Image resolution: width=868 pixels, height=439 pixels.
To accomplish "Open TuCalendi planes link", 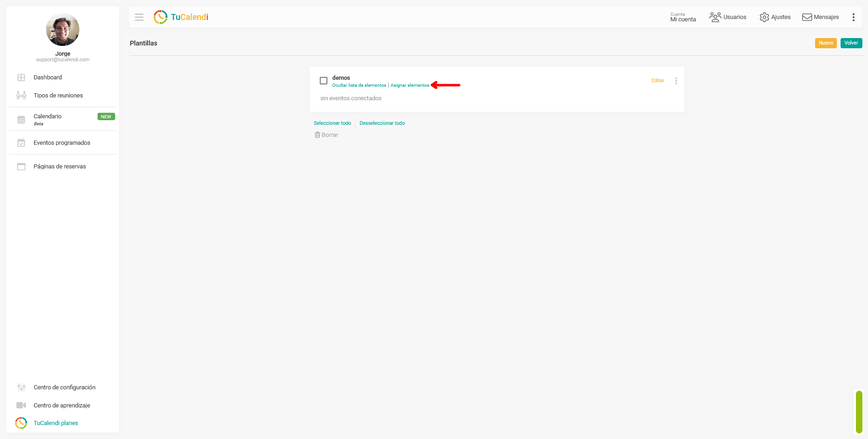I will [x=56, y=423].
